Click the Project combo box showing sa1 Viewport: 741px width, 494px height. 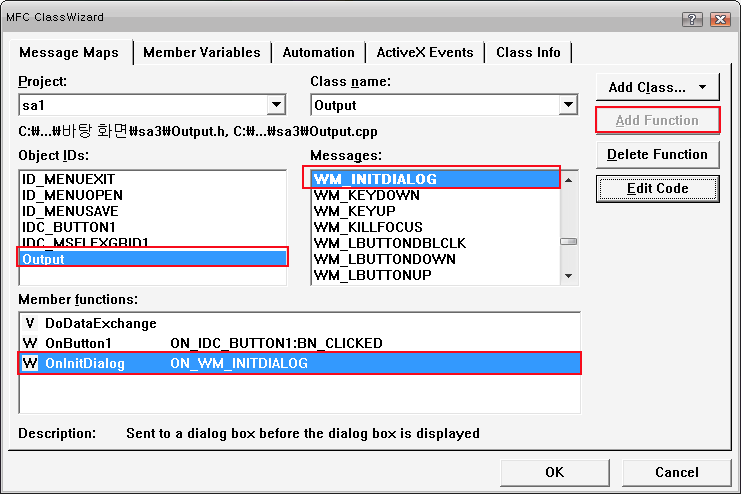click(152, 105)
